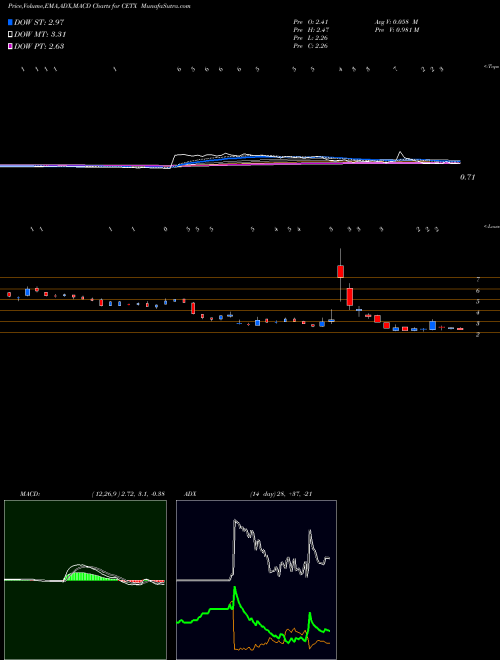Screen dimensions: 500x660
Task: Click the 'Pre C: 2.26' value
Action: 311,46
